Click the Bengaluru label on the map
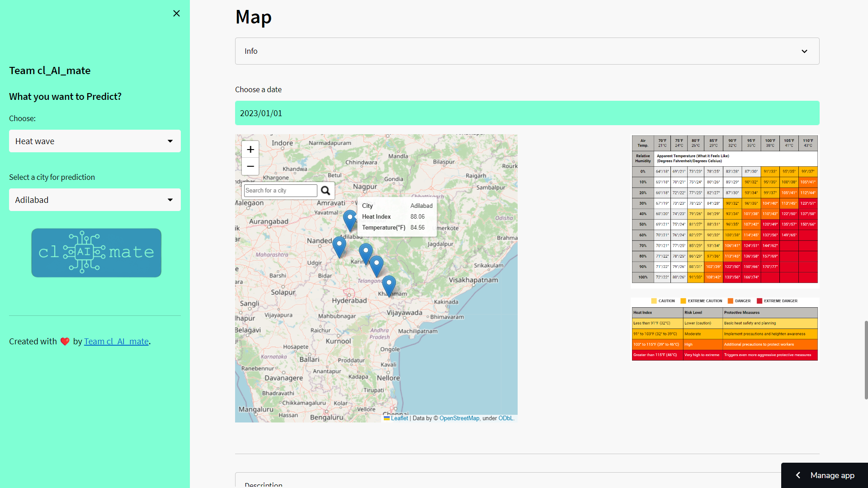Screen dimensions: 868x488 (326, 418)
